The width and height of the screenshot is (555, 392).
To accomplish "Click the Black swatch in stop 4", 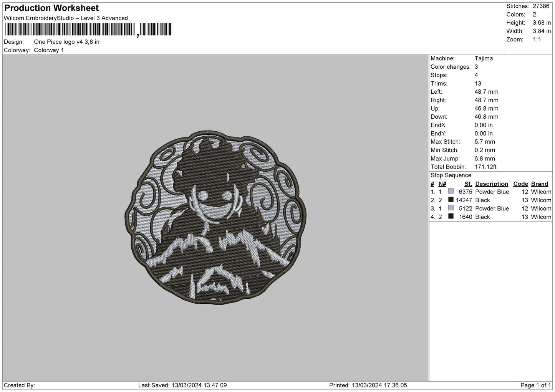I will point(451,216).
